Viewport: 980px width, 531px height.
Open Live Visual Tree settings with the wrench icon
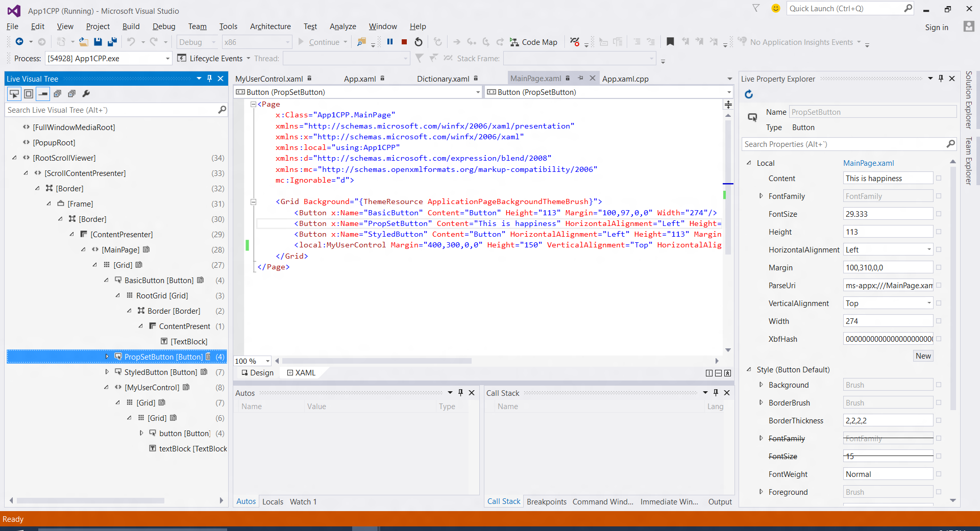pyautogui.click(x=87, y=94)
